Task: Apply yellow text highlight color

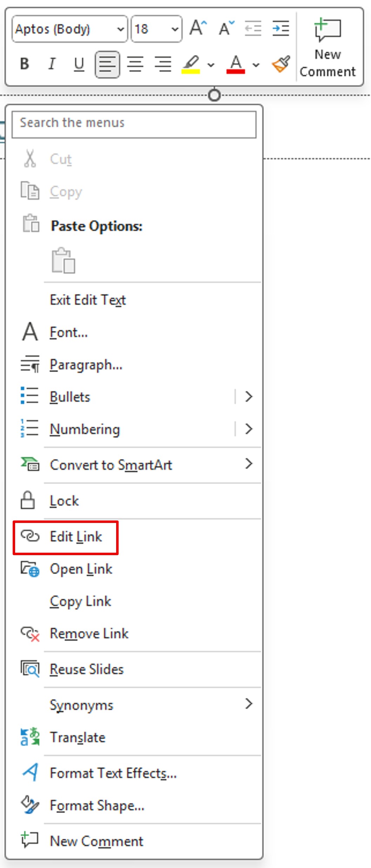Action: [x=190, y=63]
